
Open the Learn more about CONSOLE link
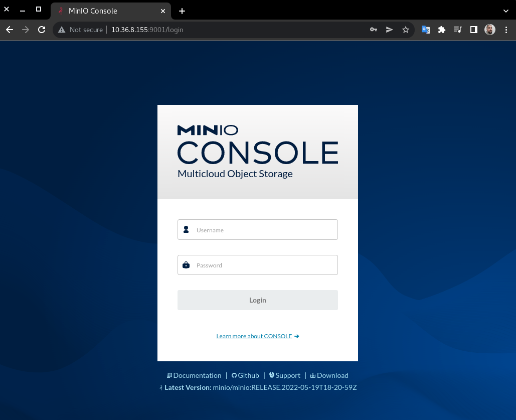click(254, 336)
